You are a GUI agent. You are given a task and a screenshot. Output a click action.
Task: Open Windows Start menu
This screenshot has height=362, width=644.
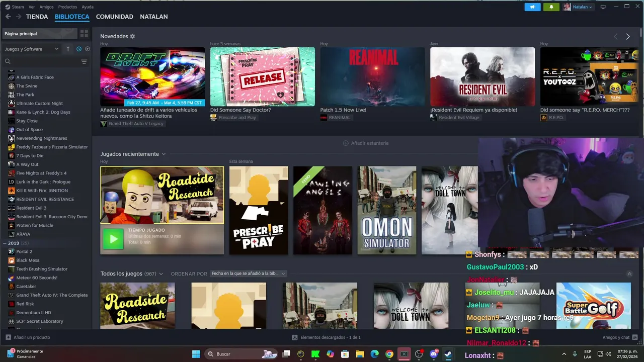(196, 354)
